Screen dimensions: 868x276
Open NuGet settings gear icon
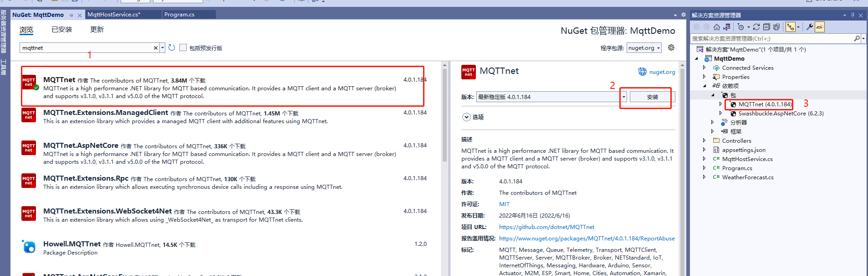tap(671, 47)
